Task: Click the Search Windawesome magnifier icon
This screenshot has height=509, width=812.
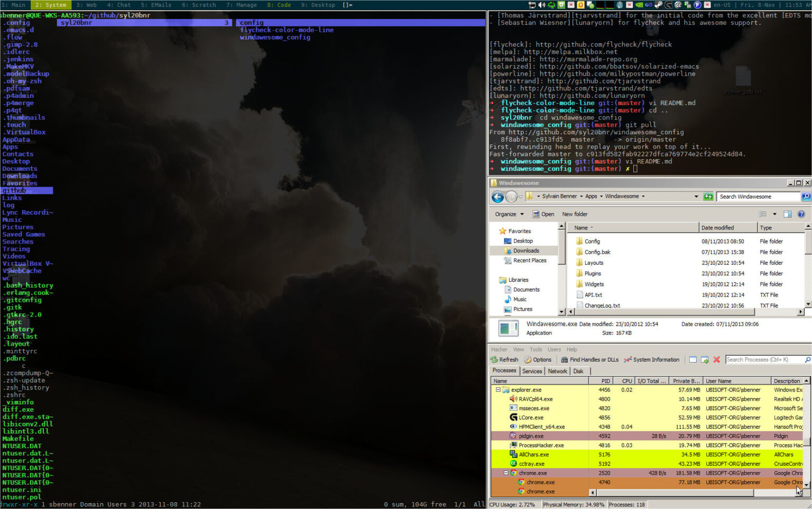Action: tap(806, 196)
